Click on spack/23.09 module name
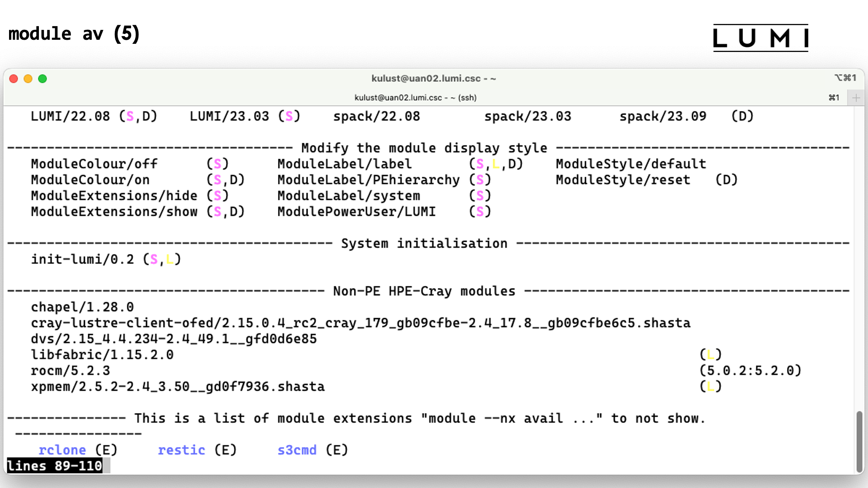 pos(663,116)
